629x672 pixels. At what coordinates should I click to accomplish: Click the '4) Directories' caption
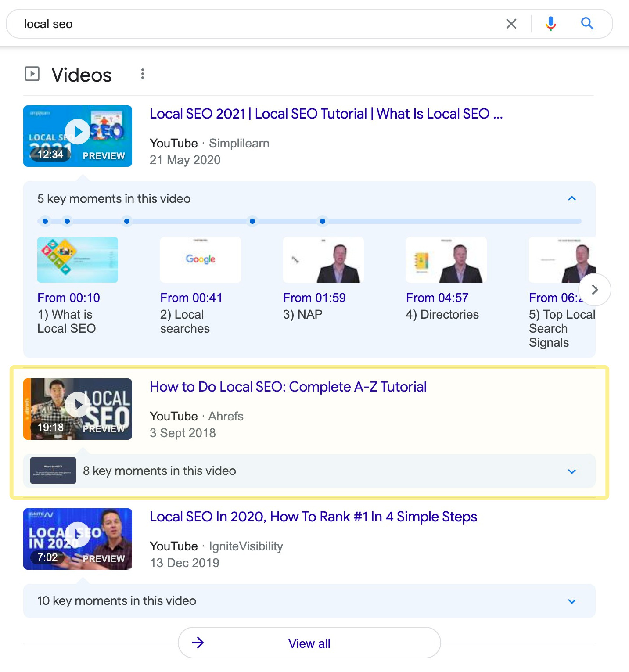(442, 314)
